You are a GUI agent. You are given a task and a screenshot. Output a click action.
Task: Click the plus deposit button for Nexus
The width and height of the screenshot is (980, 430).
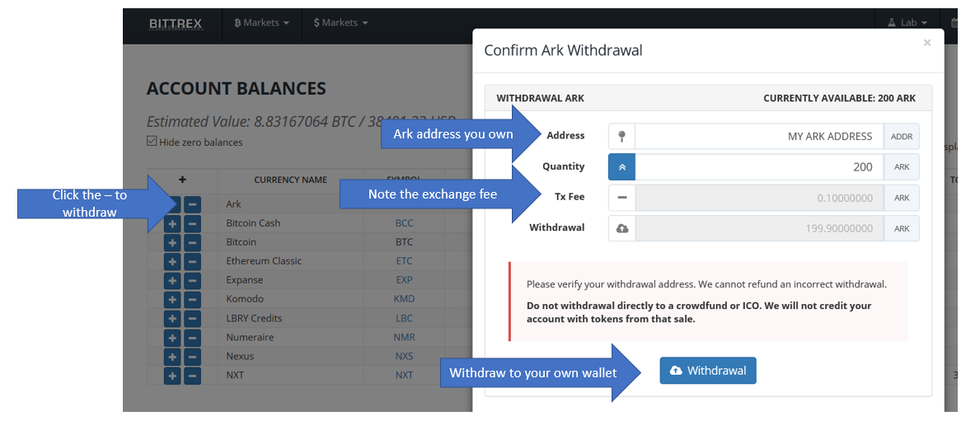point(172,357)
